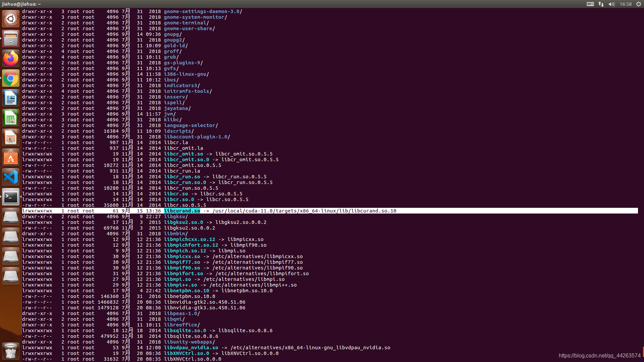This screenshot has height=362, width=644.
Task: Open the Ubuntu dash home icon
Action: 11,19
